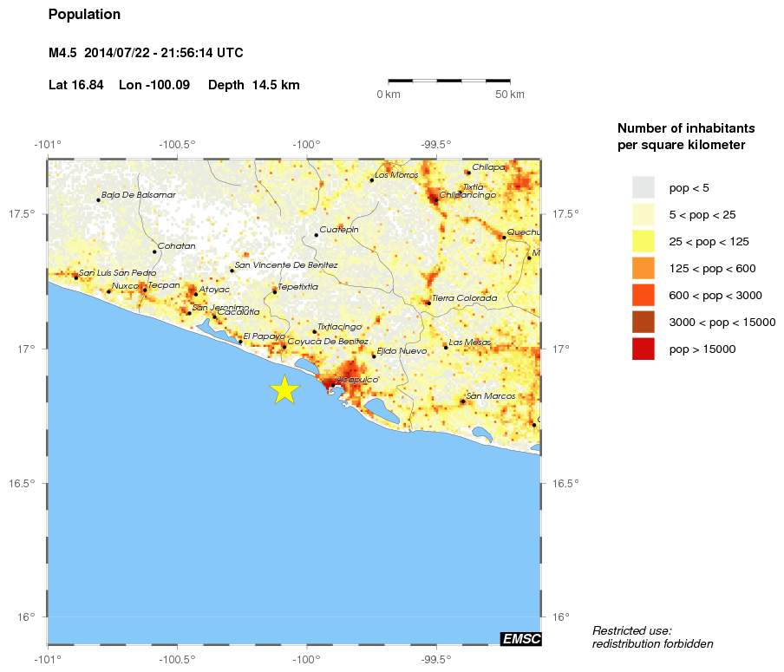
Task: Click the gray 'pop < 5' legend swatch
Action: tap(643, 187)
